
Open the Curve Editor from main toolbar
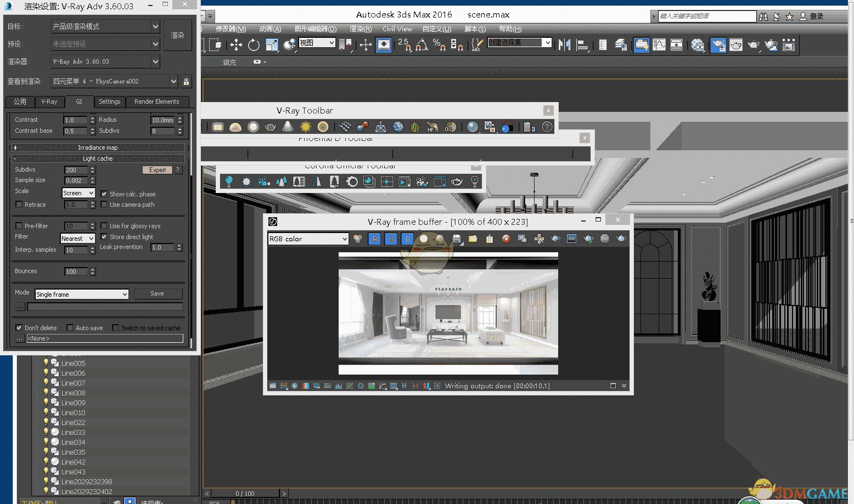coord(659,45)
